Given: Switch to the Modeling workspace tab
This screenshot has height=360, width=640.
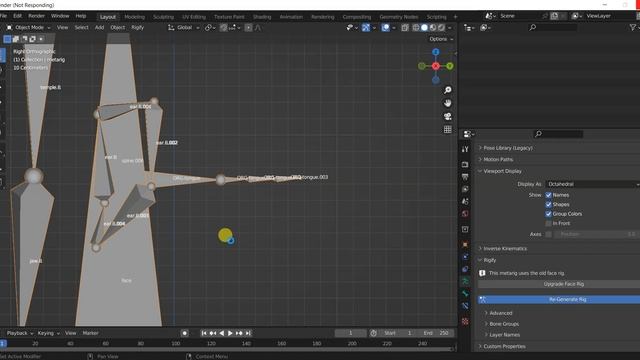Looking at the screenshot, I should pyautogui.click(x=134, y=17).
